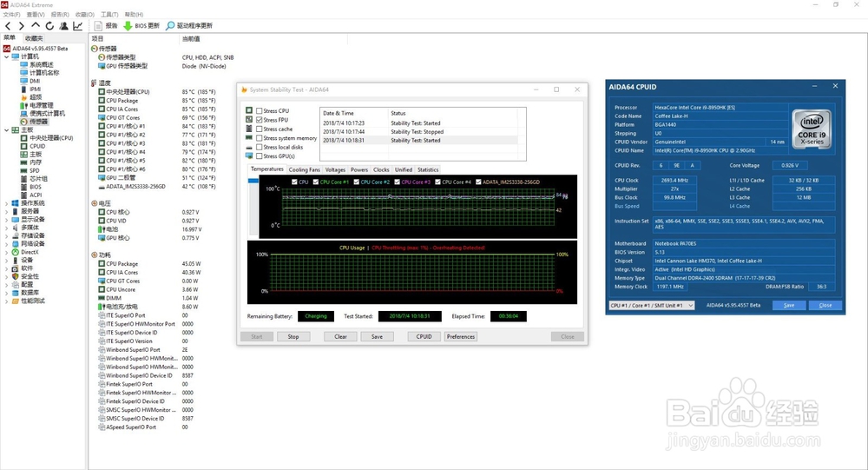
Task: Toggle the CPU graph checkbox
Action: pos(294,182)
